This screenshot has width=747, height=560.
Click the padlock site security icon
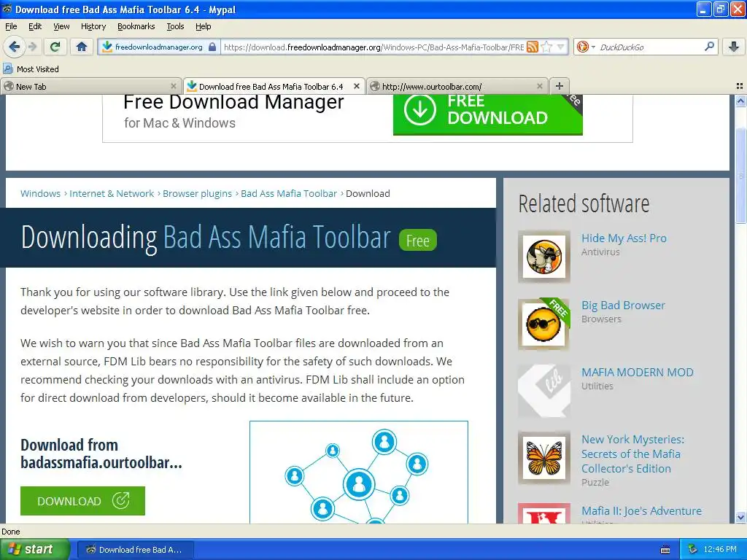212,47
